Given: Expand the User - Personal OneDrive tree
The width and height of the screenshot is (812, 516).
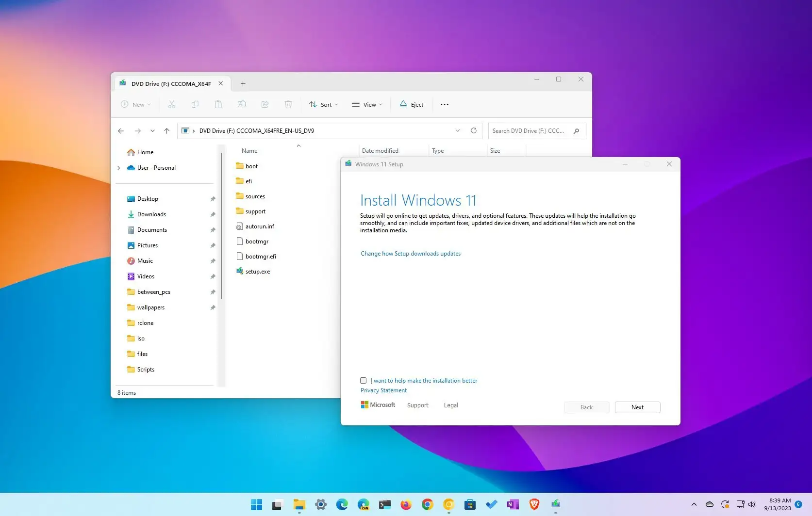Looking at the screenshot, I should (119, 168).
